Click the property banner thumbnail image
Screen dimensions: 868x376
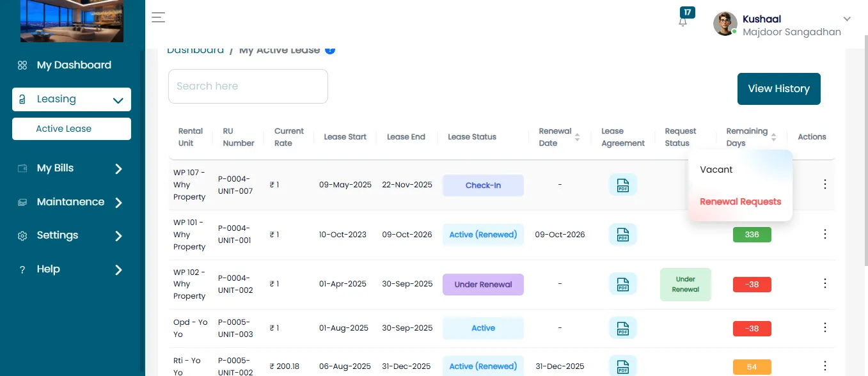tap(72, 21)
